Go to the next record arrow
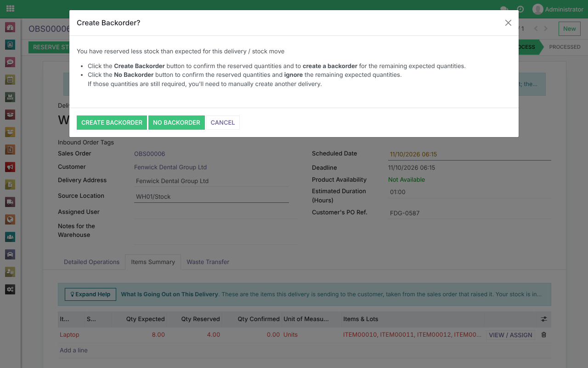Screen dimensions: 588x368 (546, 29)
